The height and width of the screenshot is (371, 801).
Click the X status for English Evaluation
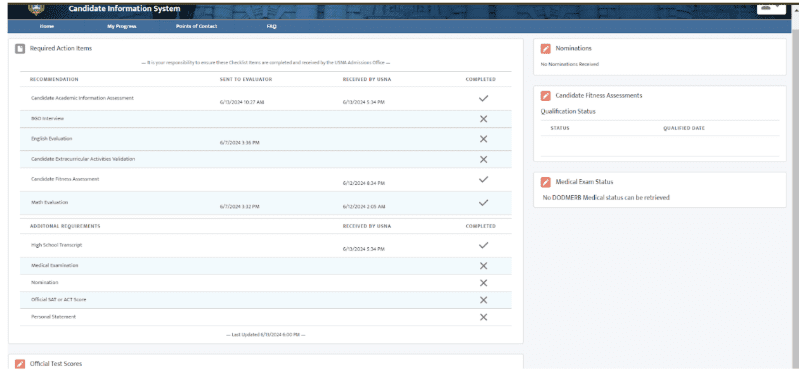click(483, 139)
